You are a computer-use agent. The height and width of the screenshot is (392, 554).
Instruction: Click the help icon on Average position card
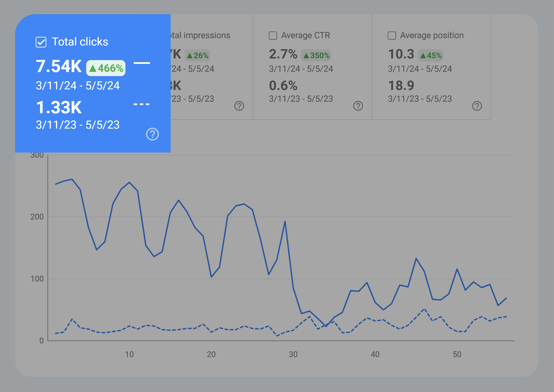(x=477, y=106)
